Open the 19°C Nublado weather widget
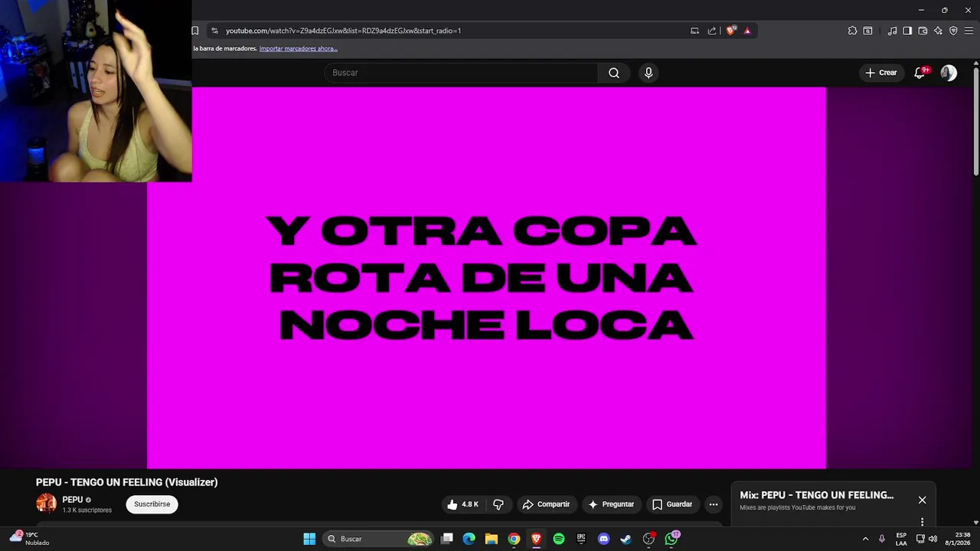 tap(29, 539)
